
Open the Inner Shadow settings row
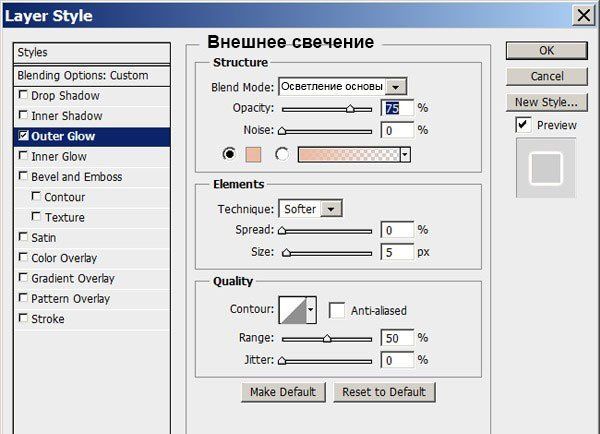click(92, 116)
